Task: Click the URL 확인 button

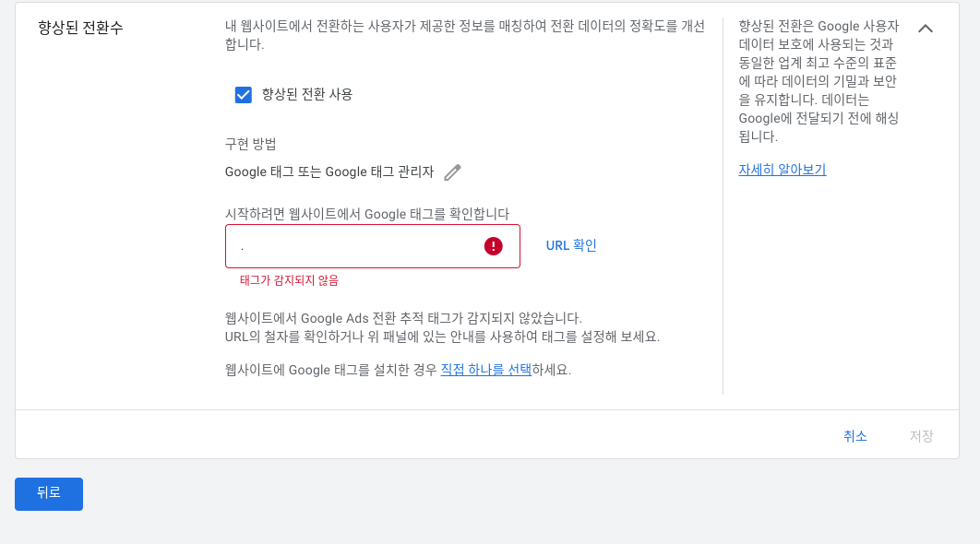Action: click(x=571, y=245)
